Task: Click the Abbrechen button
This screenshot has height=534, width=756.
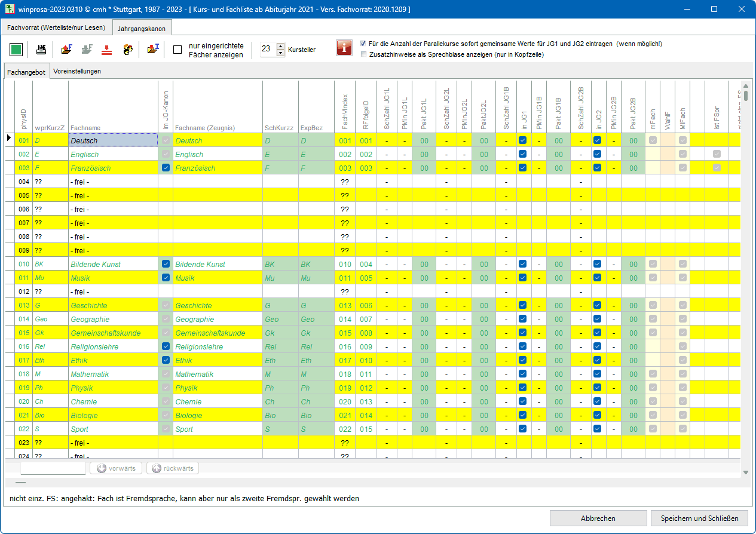Action: pyautogui.click(x=598, y=518)
